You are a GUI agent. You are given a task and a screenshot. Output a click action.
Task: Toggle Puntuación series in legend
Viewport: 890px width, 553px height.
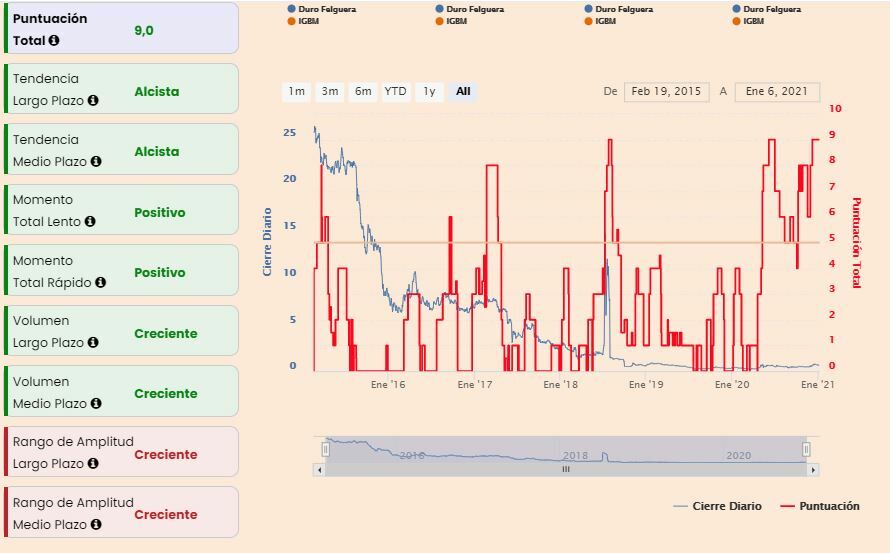pyautogui.click(x=820, y=506)
